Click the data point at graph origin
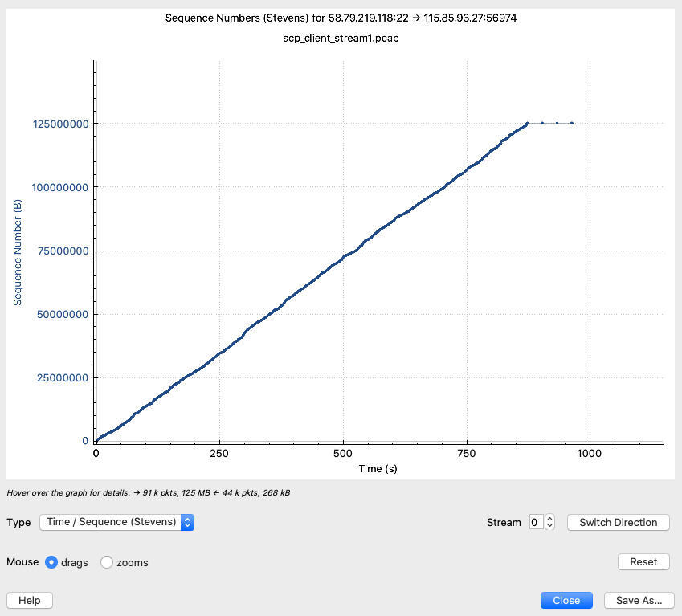This screenshot has width=682, height=616. [96, 440]
